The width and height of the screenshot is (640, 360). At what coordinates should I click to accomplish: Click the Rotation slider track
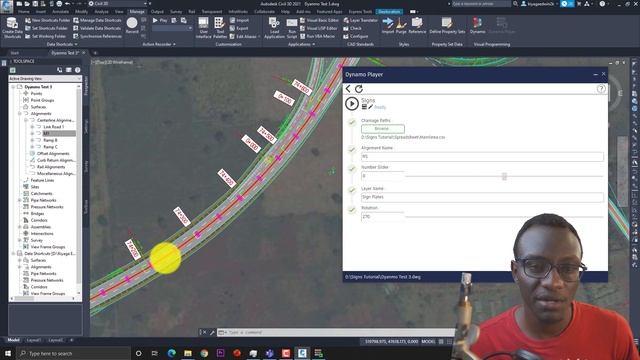pyautogui.click(x=504, y=217)
